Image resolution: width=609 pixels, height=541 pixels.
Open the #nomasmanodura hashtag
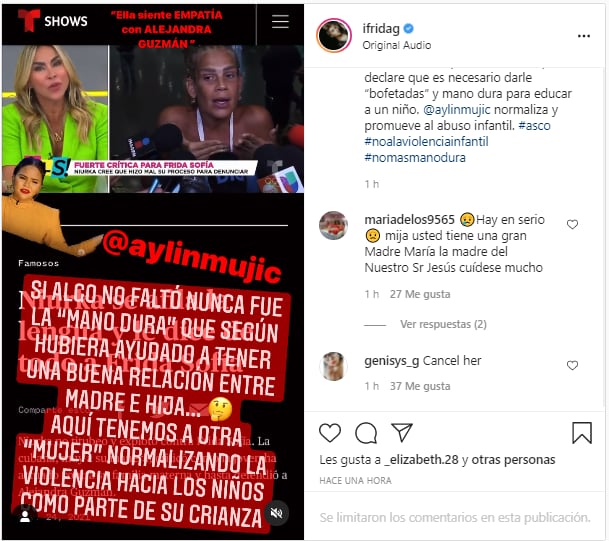[415, 157]
